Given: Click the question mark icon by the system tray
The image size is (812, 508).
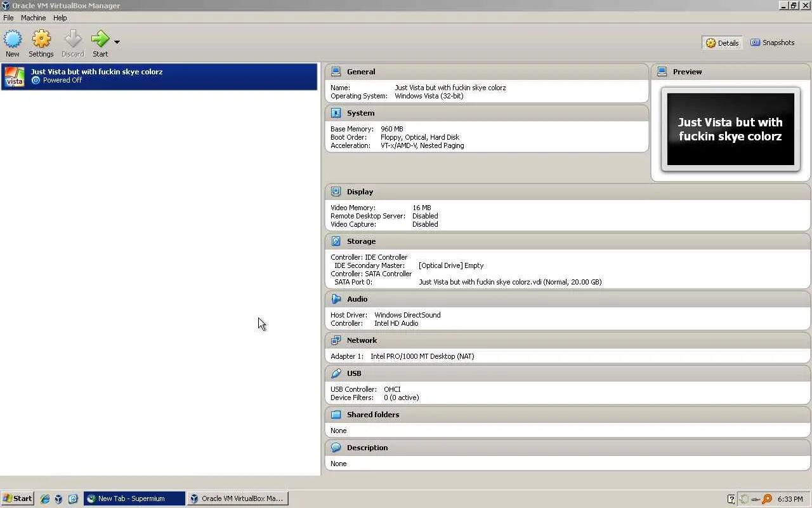Looking at the screenshot, I should tap(731, 499).
